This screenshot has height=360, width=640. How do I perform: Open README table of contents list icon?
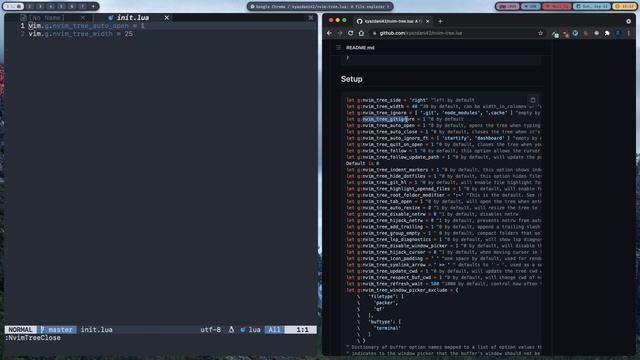pos(338,47)
